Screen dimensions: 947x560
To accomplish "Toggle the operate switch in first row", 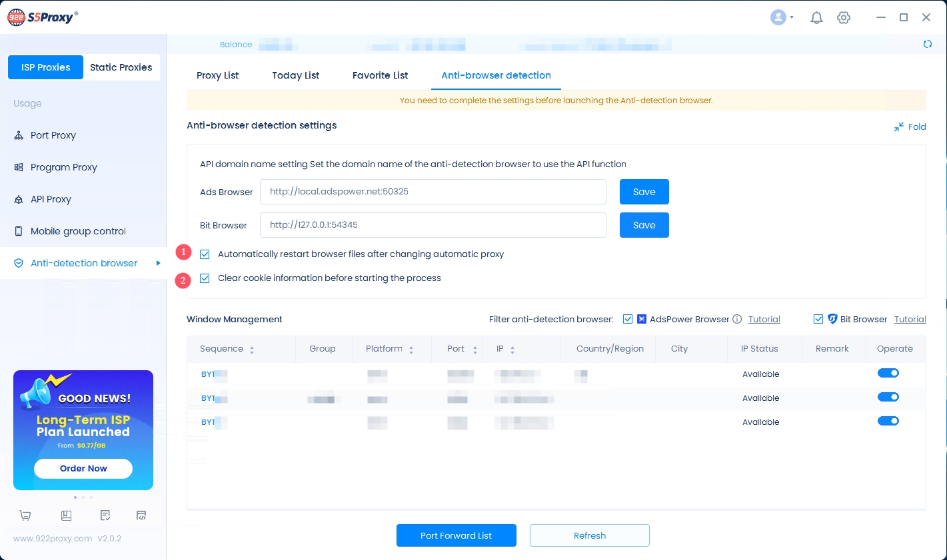I will pyautogui.click(x=888, y=373).
